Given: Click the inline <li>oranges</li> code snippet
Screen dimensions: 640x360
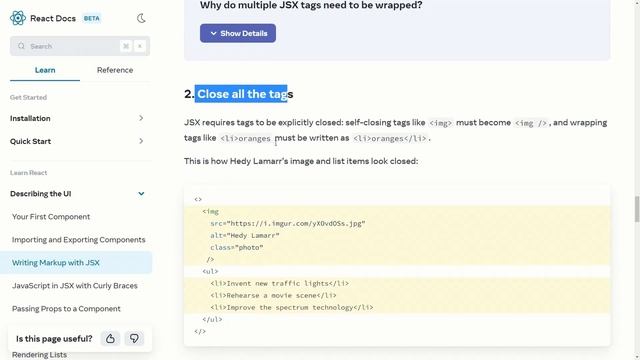Looking at the screenshot, I should point(390,138).
